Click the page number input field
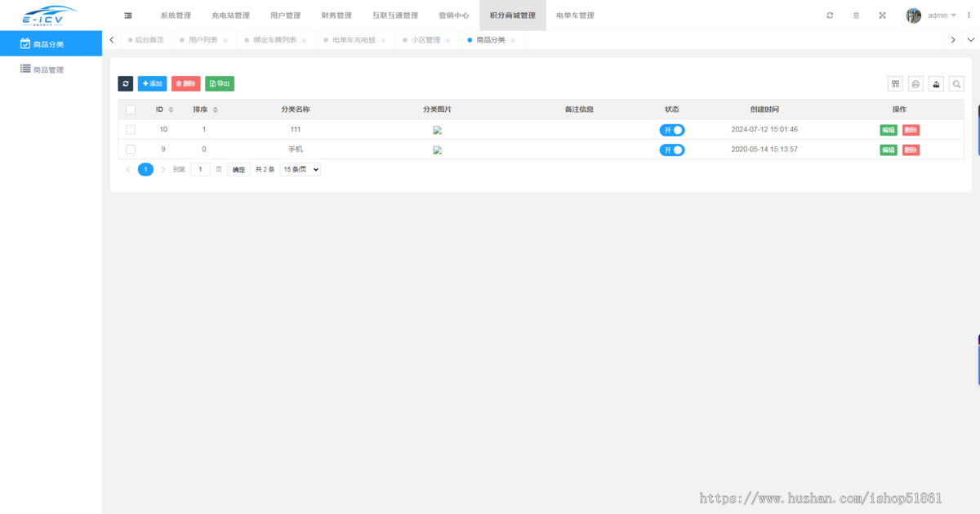 coord(200,169)
